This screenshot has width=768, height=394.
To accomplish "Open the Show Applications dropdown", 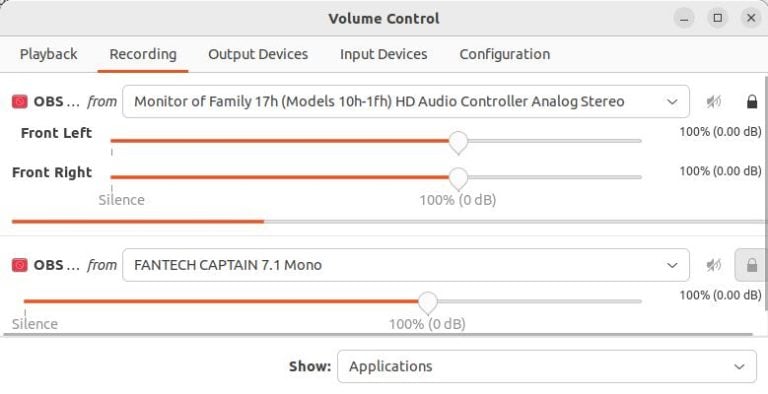I will pos(547,366).
